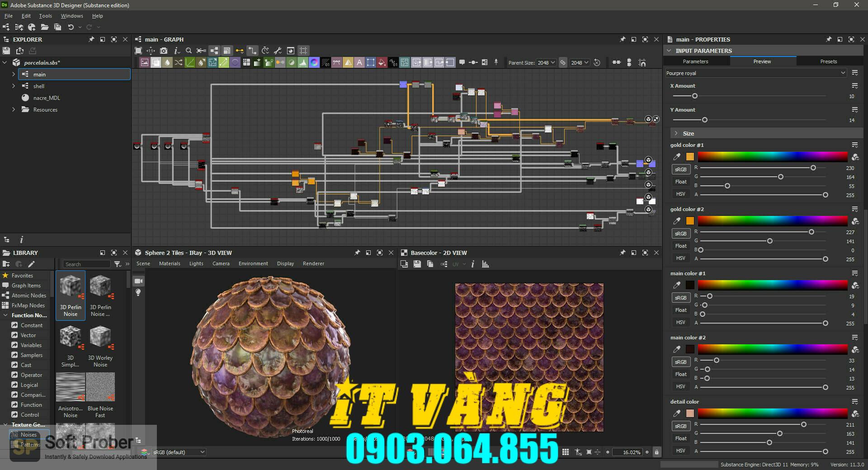This screenshot has height=470, width=868.
Task: Select the Transform node icon in graph toolbar
Action: tap(371, 62)
